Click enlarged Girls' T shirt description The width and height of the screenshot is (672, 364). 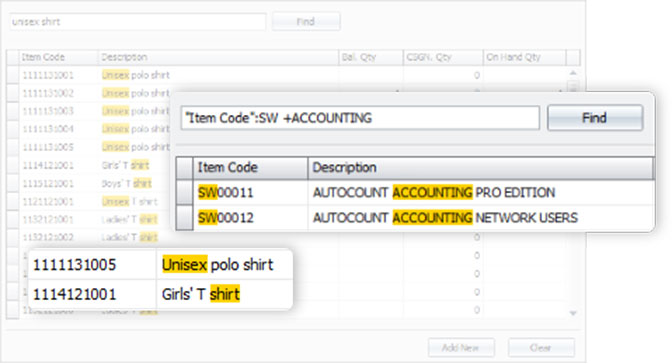(x=201, y=295)
